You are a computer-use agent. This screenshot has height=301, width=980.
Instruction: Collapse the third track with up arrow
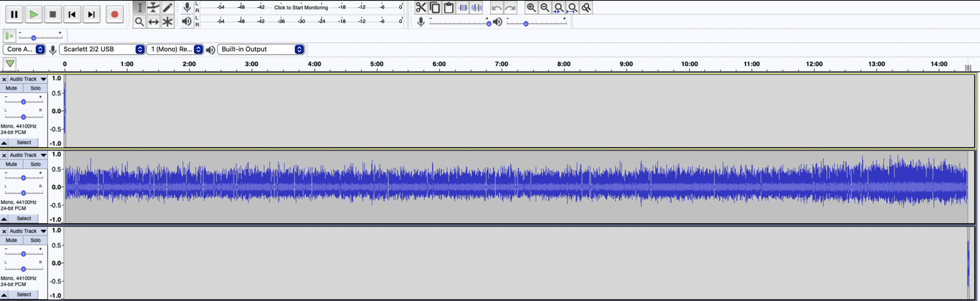tap(4, 294)
